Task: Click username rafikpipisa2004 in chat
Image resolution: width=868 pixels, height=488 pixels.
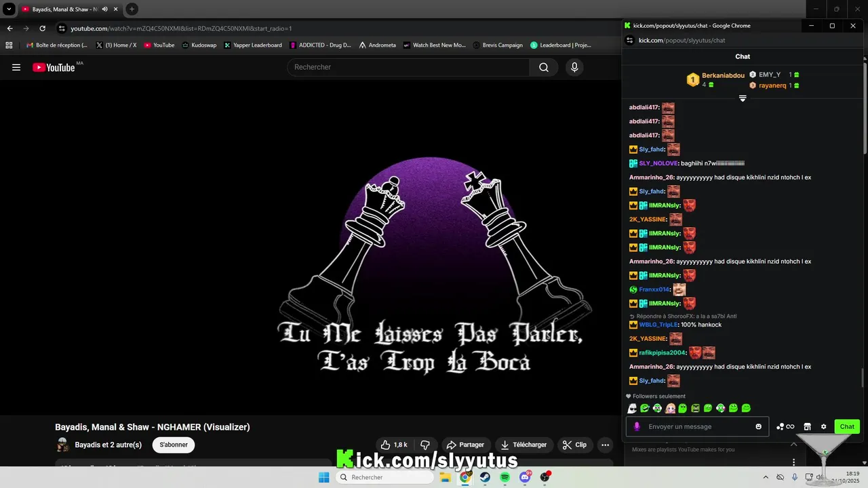Action: point(663,352)
